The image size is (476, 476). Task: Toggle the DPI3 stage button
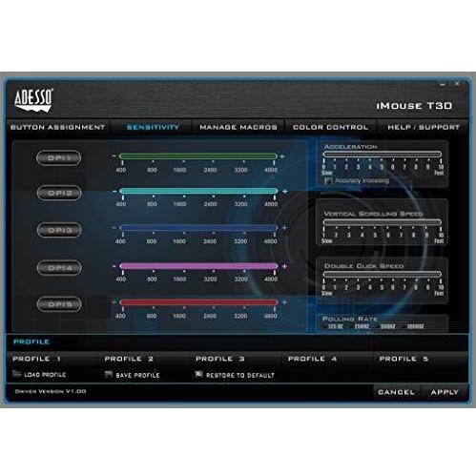pyautogui.click(x=59, y=230)
